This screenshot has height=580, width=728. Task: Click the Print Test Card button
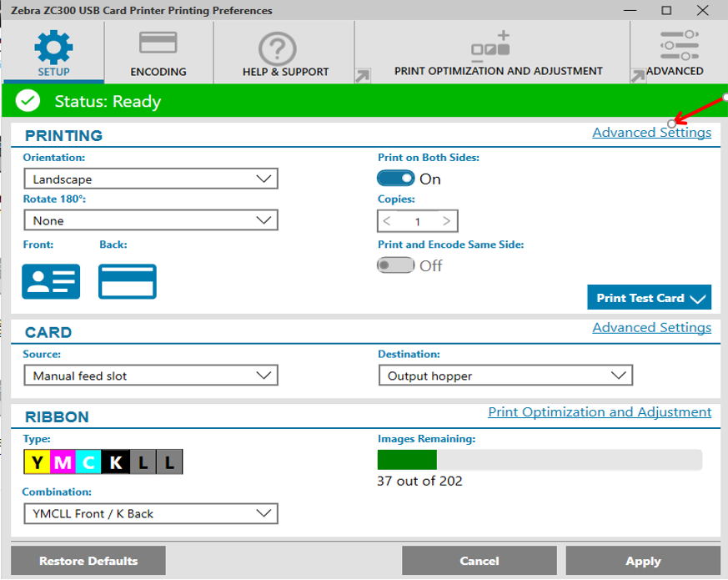pyautogui.click(x=650, y=298)
